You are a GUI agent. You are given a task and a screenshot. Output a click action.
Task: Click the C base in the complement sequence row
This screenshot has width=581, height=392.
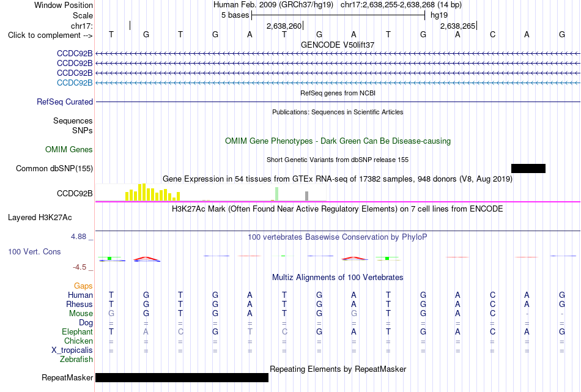(x=492, y=34)
